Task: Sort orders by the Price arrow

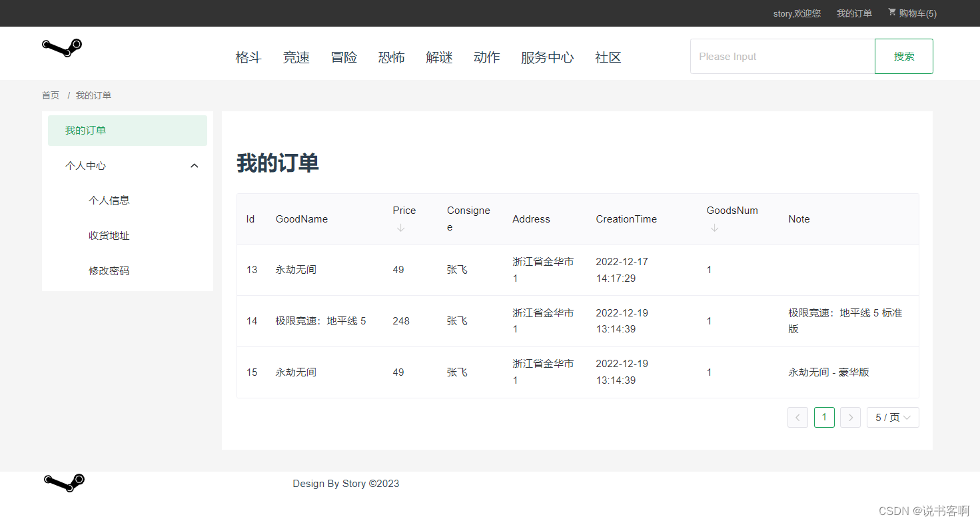Action: coord(400,228)
